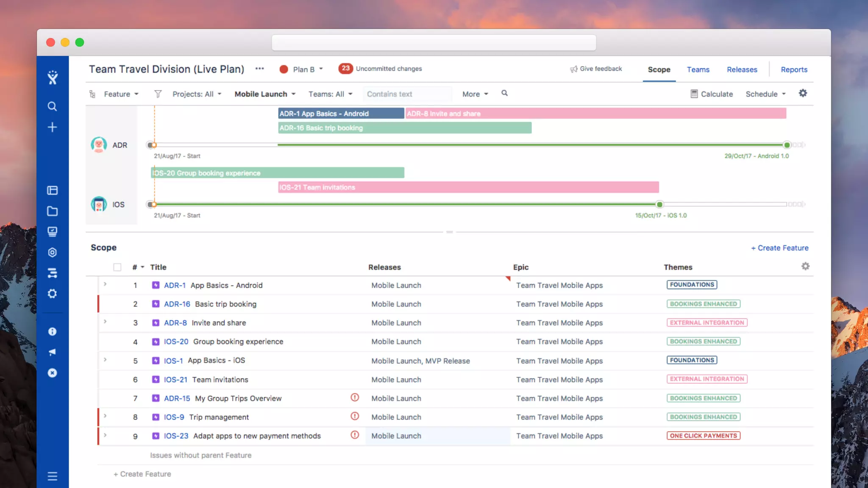The image size is (868, 488).
Task: Open the filter funnel icon
Action: 158,94
